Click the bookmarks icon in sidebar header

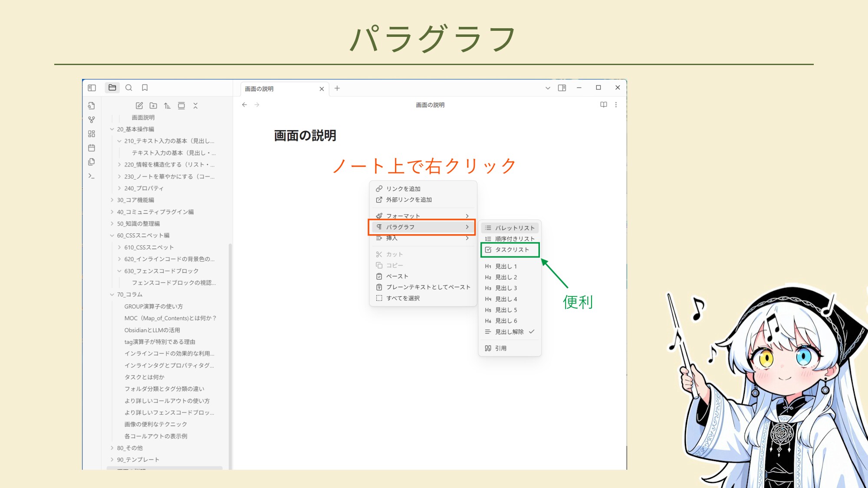(x=145, y=88)
